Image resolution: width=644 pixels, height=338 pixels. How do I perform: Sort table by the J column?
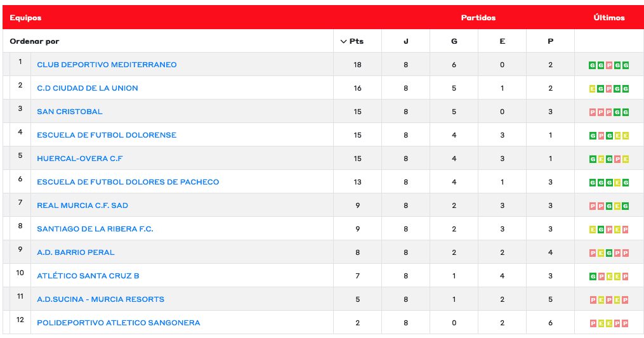pos(406,41)
